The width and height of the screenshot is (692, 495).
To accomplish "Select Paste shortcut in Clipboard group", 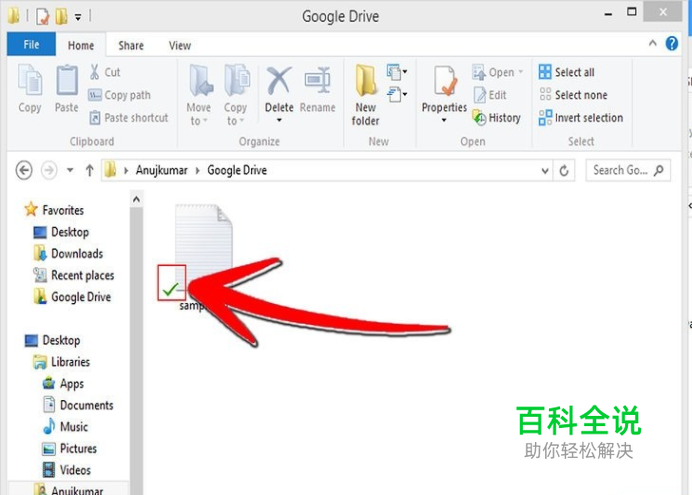I will 128,118.
